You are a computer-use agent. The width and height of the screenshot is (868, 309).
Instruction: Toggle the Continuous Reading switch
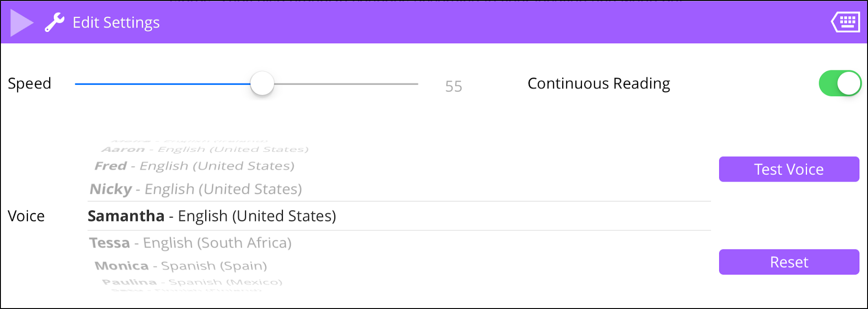coord(840,84)
